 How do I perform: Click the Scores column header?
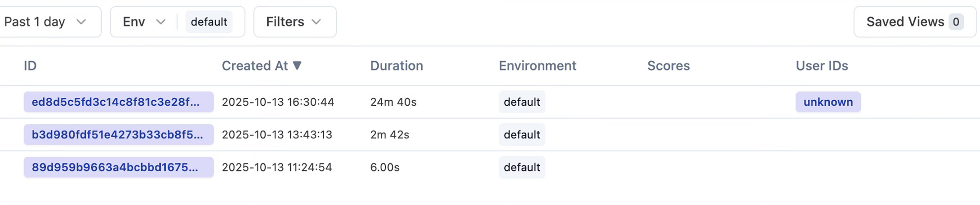tap(669, 66)
